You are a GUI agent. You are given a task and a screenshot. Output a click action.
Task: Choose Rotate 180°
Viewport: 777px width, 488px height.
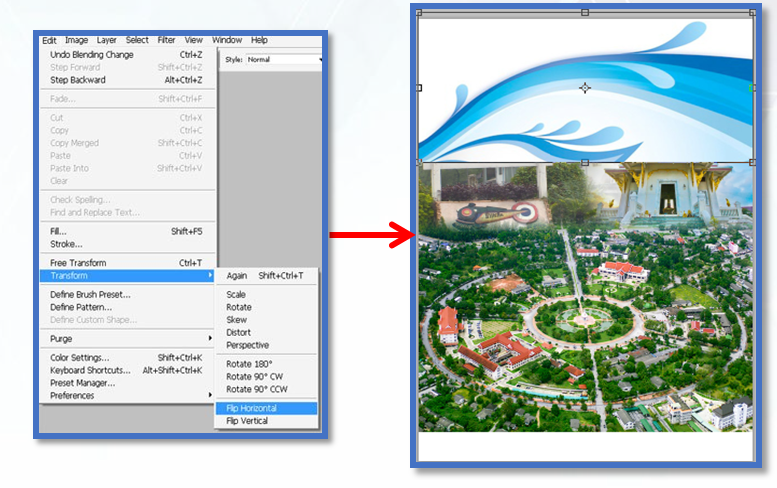[x=267, y=364]
